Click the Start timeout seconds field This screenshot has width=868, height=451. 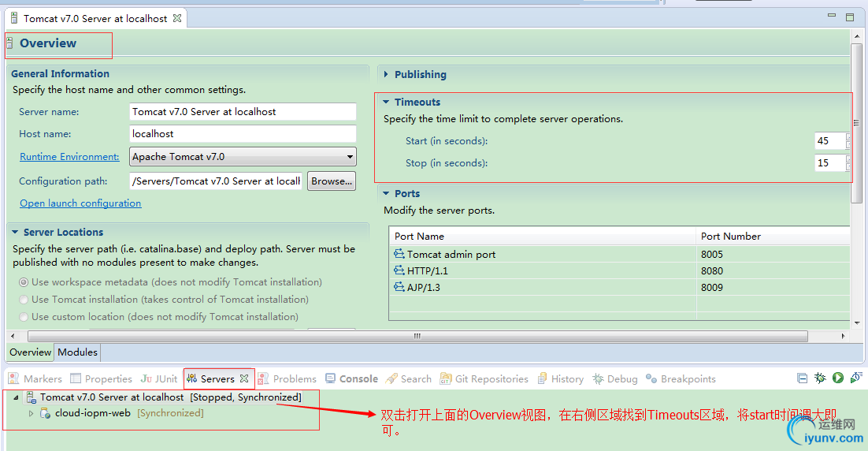click(x=830, y=140)
